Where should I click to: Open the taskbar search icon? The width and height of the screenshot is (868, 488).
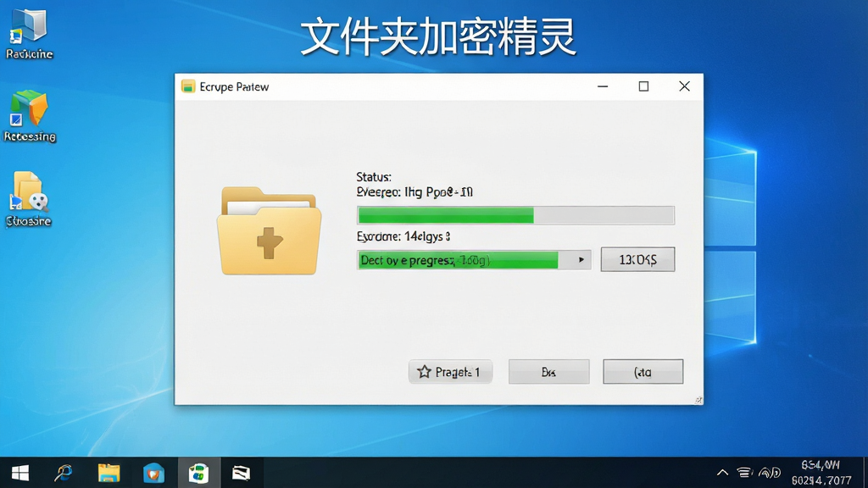64,473
